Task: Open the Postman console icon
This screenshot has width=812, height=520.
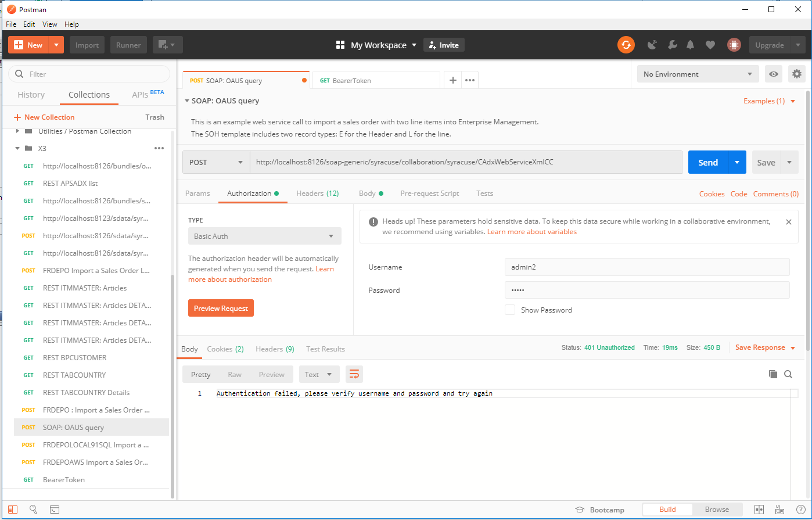Action: 54,510
